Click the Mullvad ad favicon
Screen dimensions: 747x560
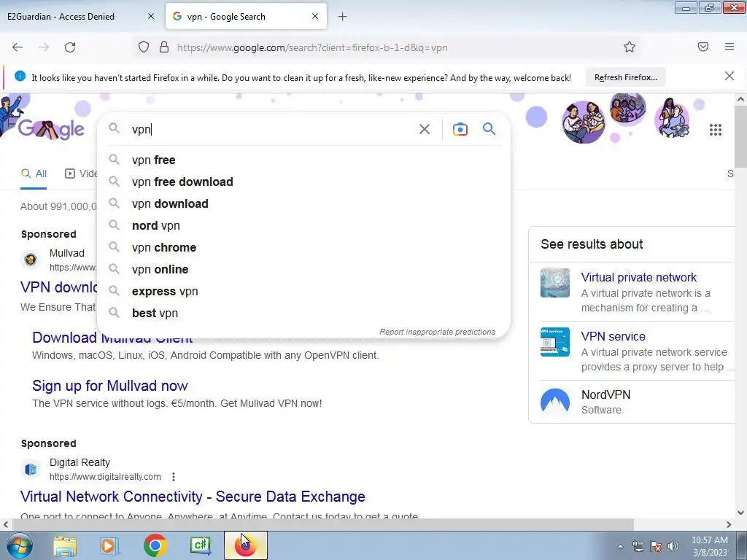(31, 260)
